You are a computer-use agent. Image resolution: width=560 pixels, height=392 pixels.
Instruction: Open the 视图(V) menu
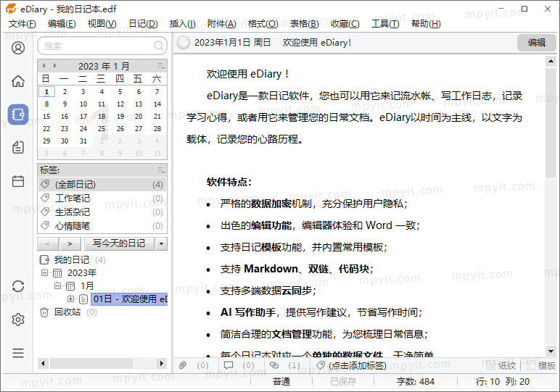click(102, 24)
